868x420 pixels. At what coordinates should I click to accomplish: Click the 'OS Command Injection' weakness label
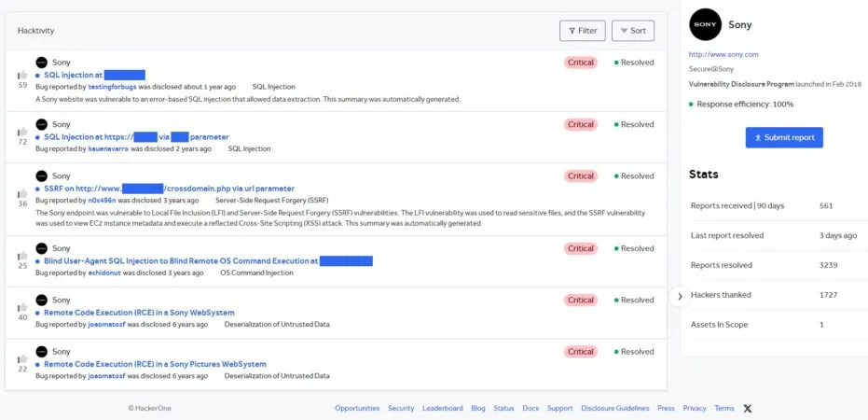[x=257, y=273]
